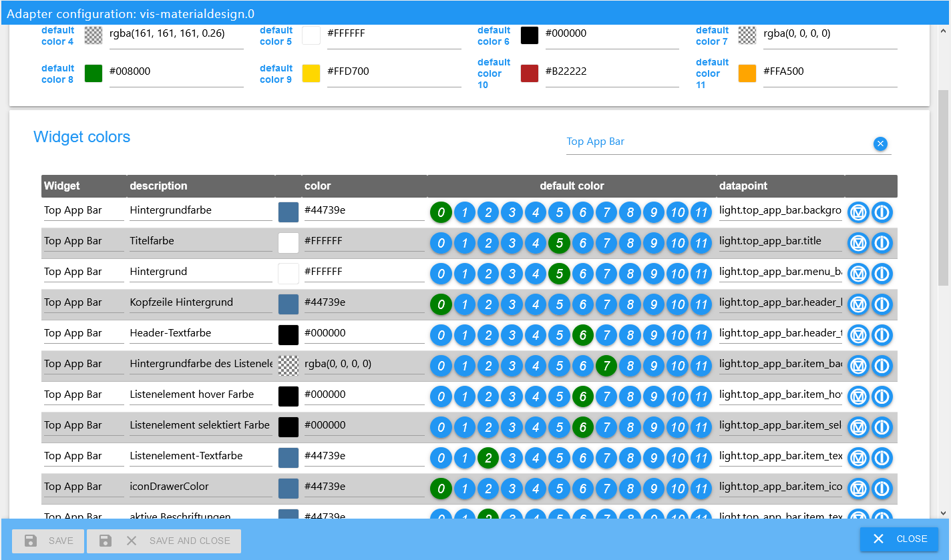
Task: Pick default color 3 for the Header-Textfarbe row
Action: (x=512, y=336)
